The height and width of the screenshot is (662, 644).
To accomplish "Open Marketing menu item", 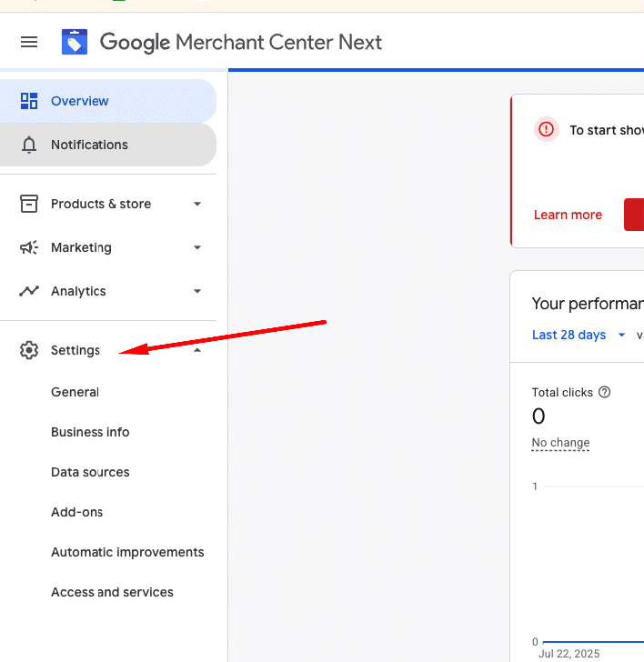I will [x=108, y=247].
